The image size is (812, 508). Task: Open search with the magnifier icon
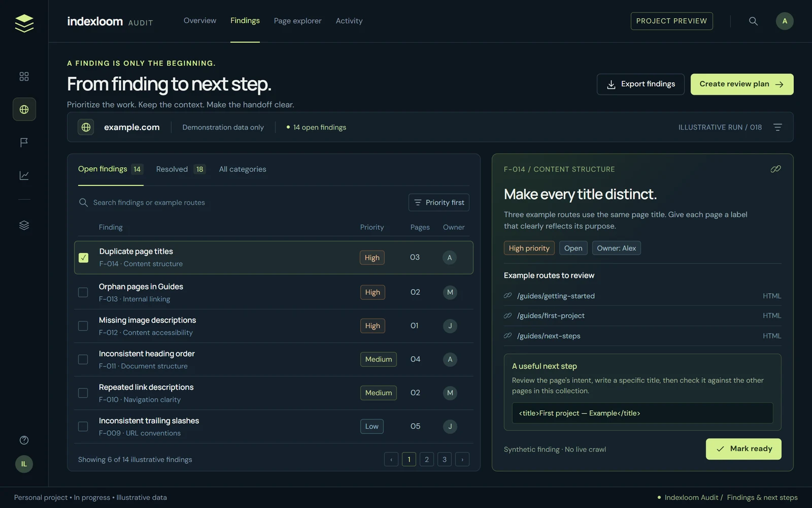(753, 21)
